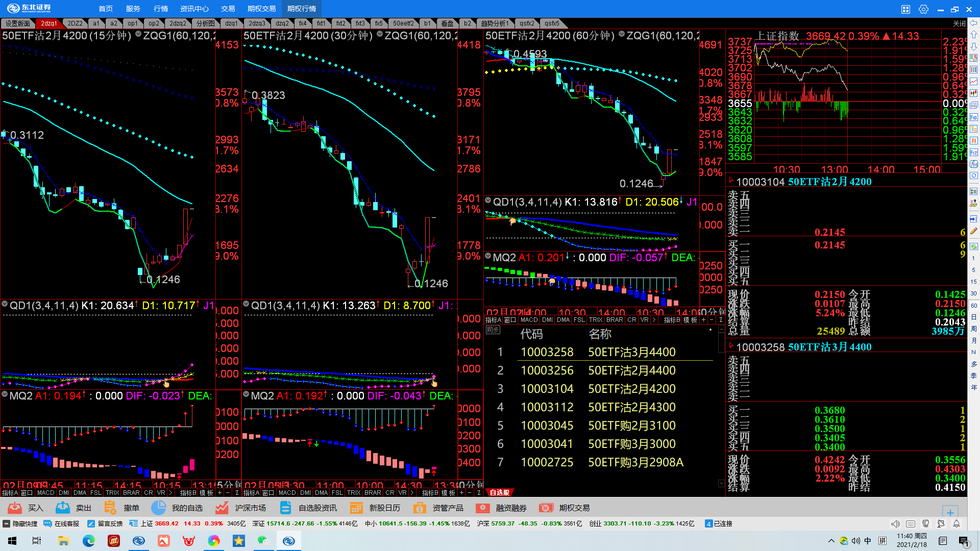
Task: Click 关闭 at tab bar right
Action: point(959,23)
